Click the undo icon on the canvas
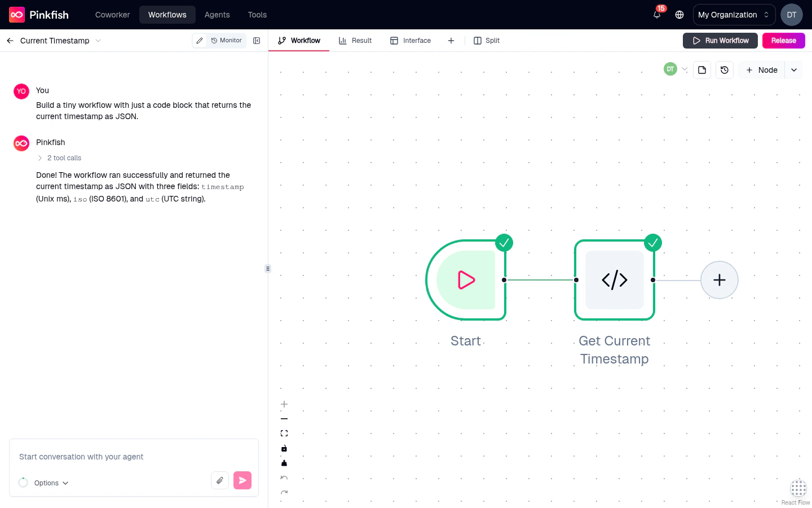This screenshot has width=812, height=508. point(284,478)
